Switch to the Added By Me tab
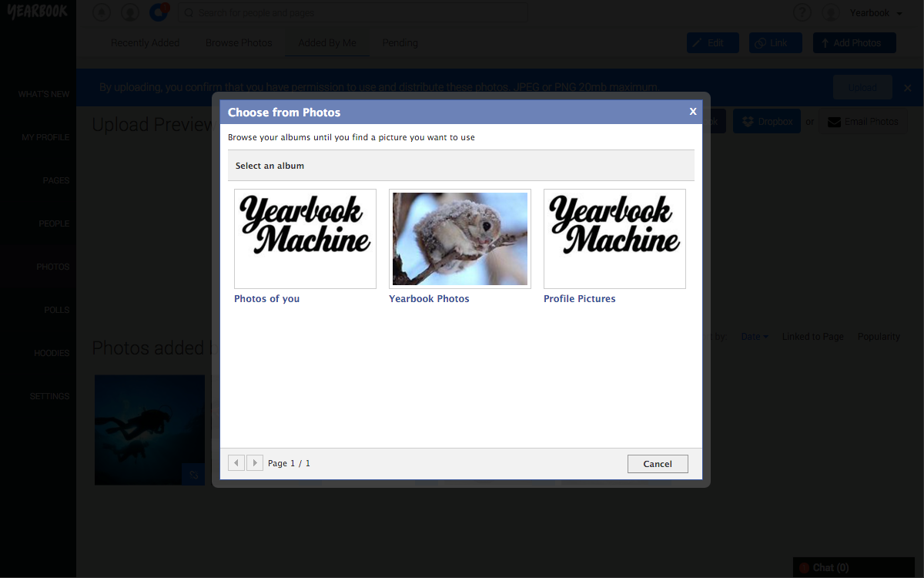This screenshot has width=924, height=578. (x=327, y=43)
